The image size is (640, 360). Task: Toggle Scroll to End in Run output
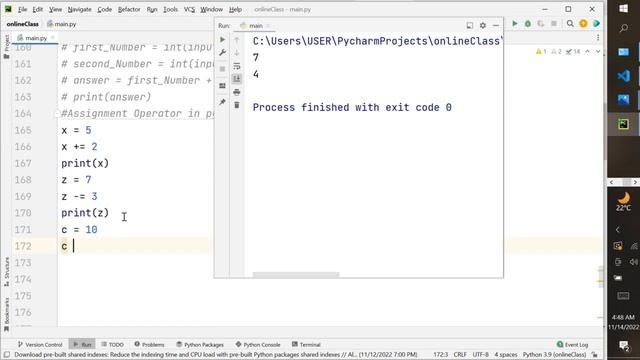(x=237, y=79)
